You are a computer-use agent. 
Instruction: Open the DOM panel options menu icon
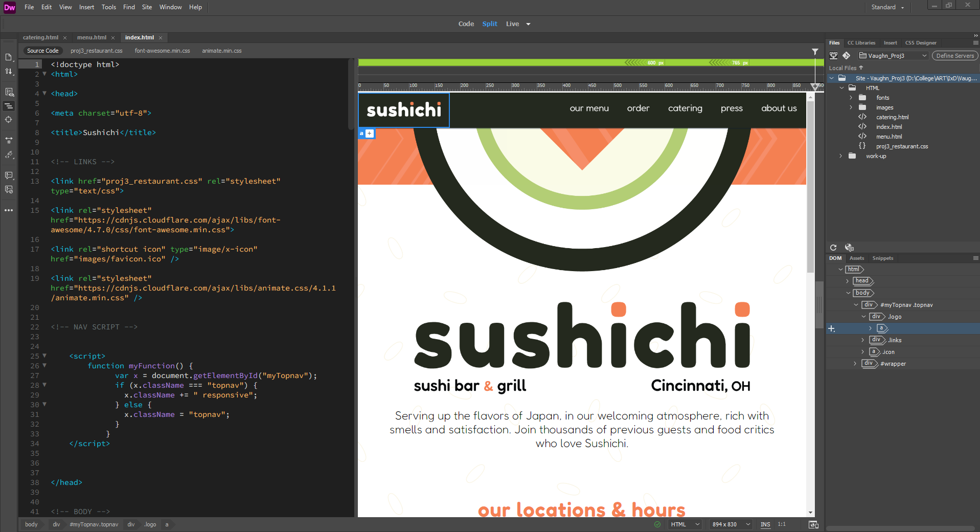click(x=975, y=258)
